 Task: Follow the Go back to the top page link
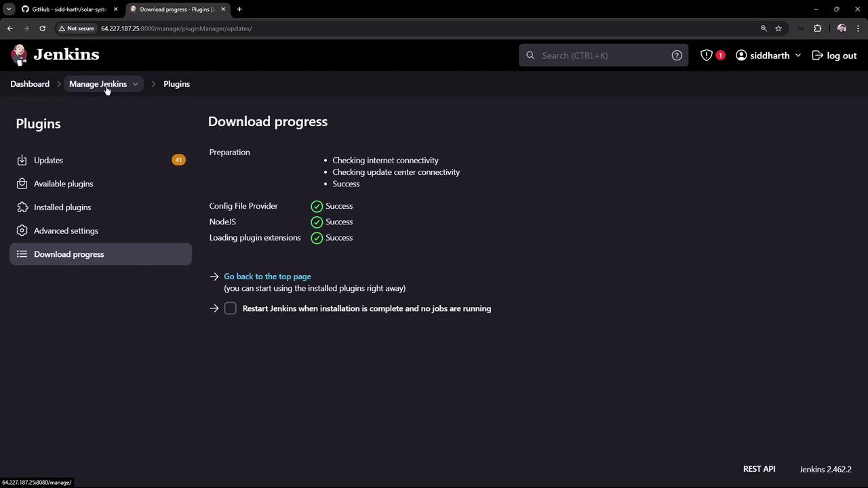(x=267, y=277)
